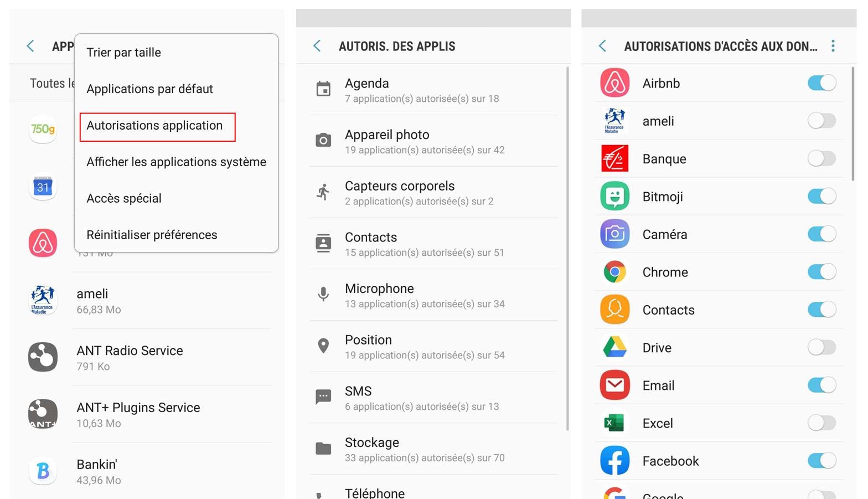The width and height of the screenshot is (868, 499).
Task: Click the data access list scrollbar
Action: pos(853,124)
